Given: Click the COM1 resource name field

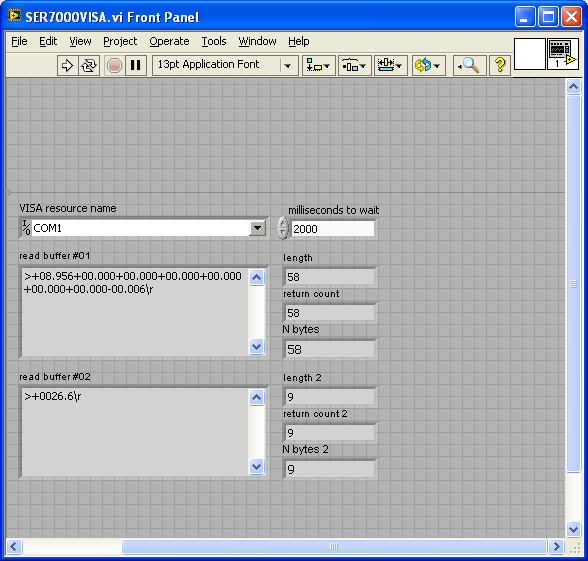Looking at the screenshot, I should pyautogui.click(x=141, y=228).
